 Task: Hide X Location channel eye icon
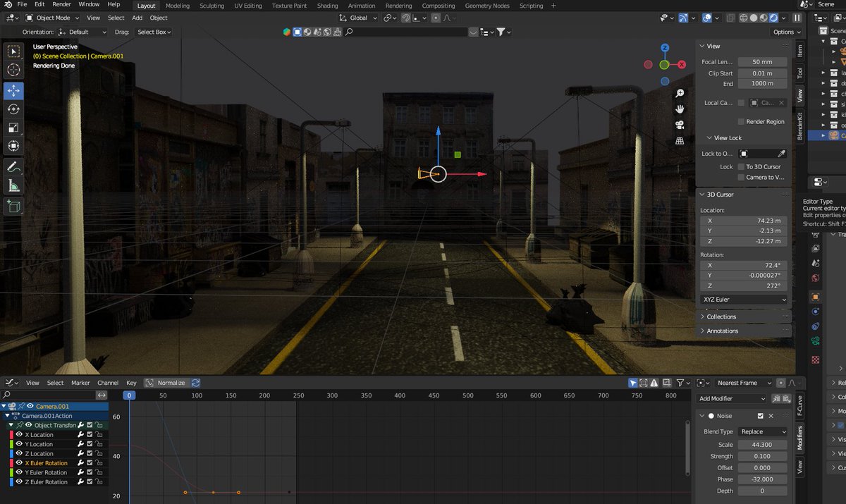pos(19,435)
